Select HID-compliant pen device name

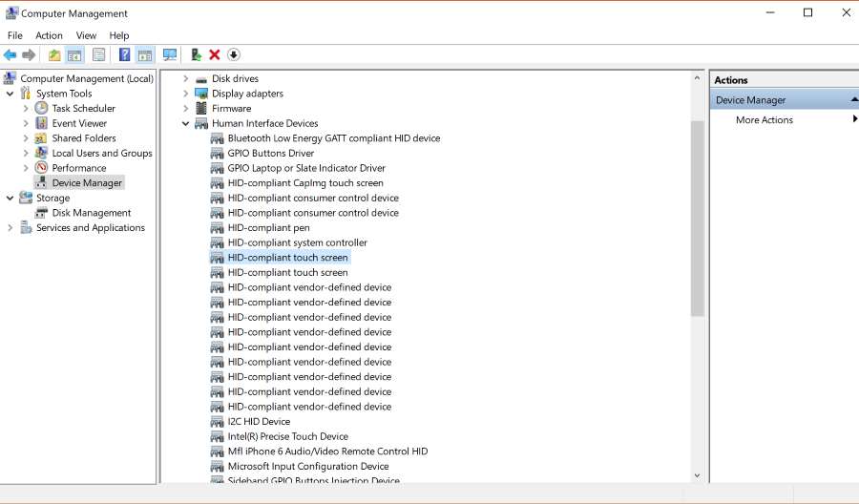(268, 227)
